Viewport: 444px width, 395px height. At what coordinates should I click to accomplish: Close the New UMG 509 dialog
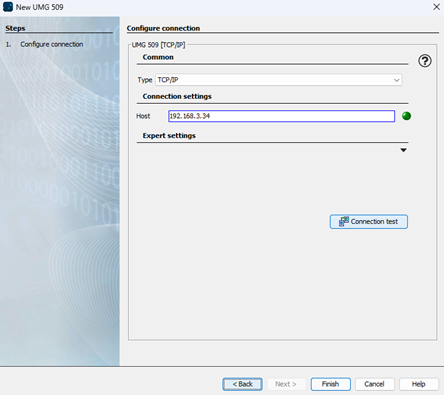(x=436, y=7)
